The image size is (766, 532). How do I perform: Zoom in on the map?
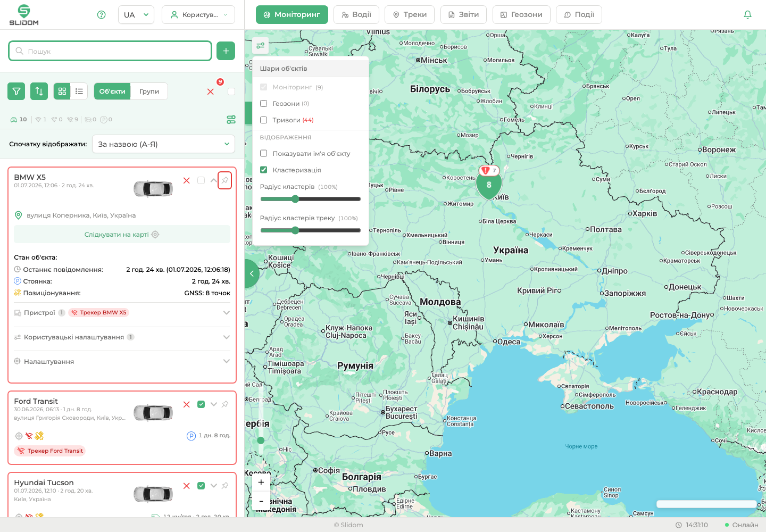(x=261, y=483)
